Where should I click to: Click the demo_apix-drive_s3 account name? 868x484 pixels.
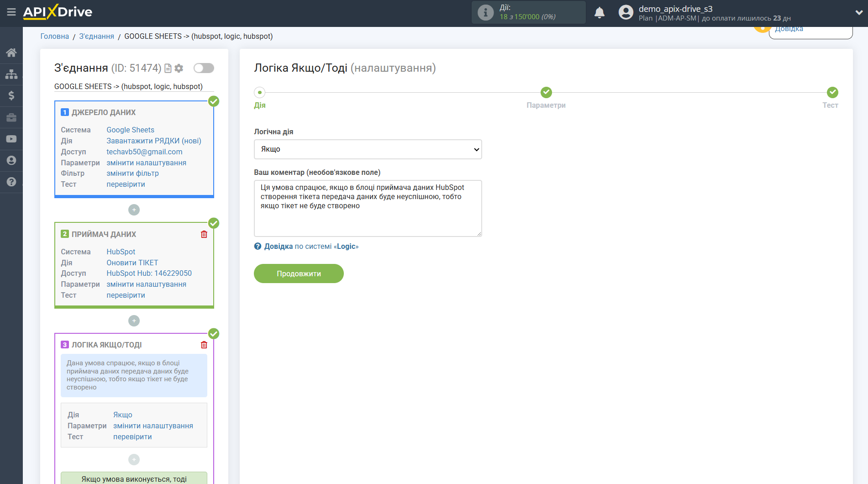pyautogui.click(x=675, y=9)
